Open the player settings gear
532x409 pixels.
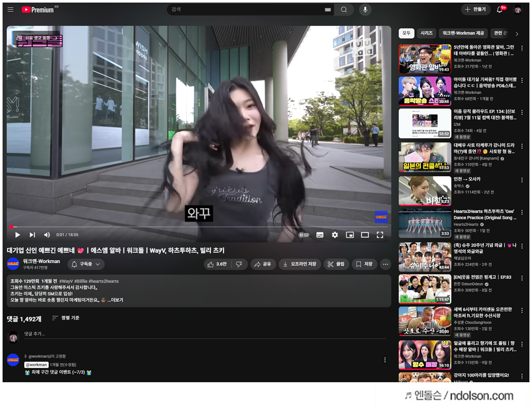[x=334, y=235]
